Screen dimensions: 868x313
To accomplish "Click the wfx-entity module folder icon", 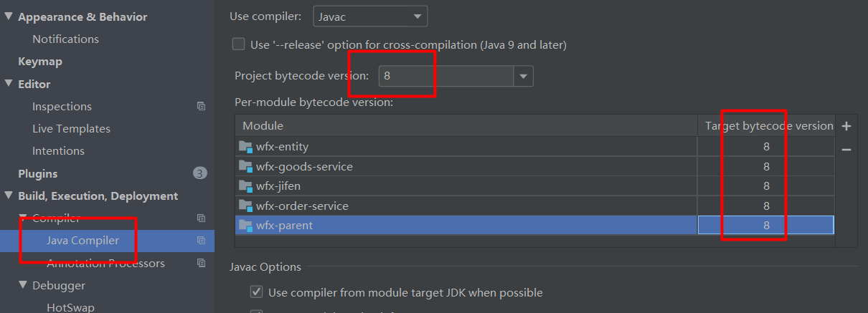I will [245, 147].
